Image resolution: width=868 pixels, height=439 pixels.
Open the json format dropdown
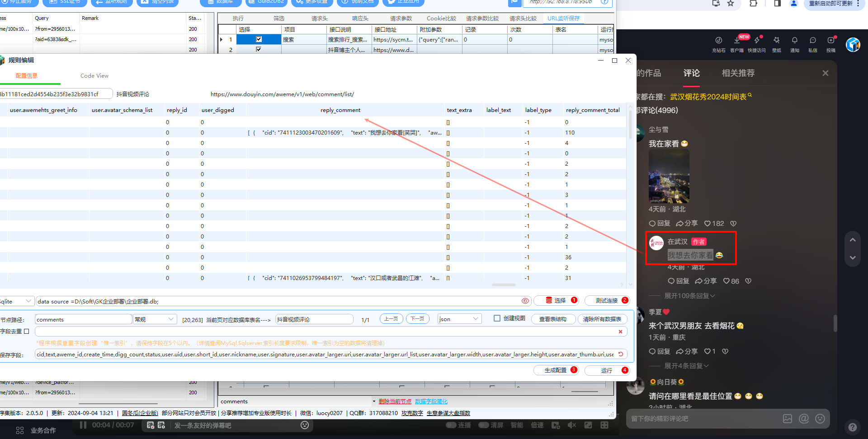click(459, 319)
